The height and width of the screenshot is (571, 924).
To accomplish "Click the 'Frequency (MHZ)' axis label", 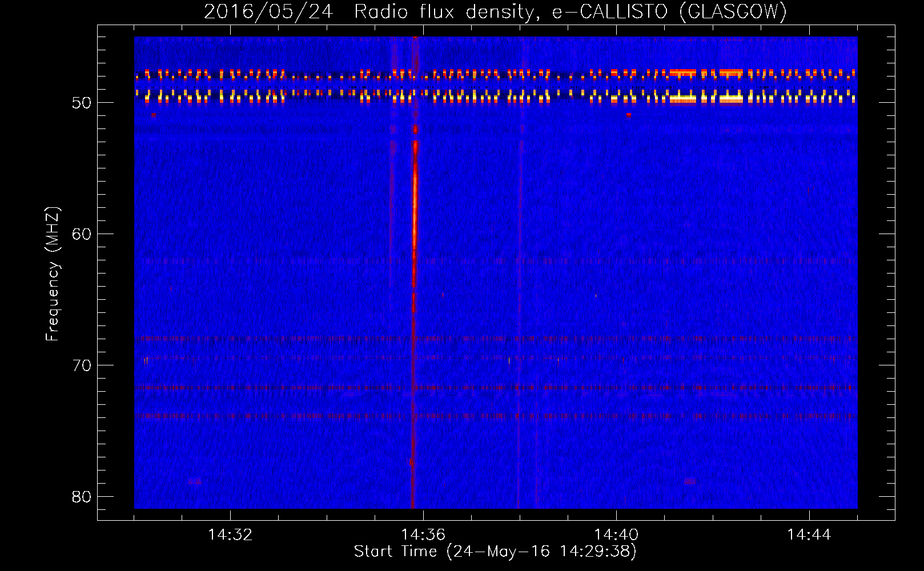I will pos(52,274).
